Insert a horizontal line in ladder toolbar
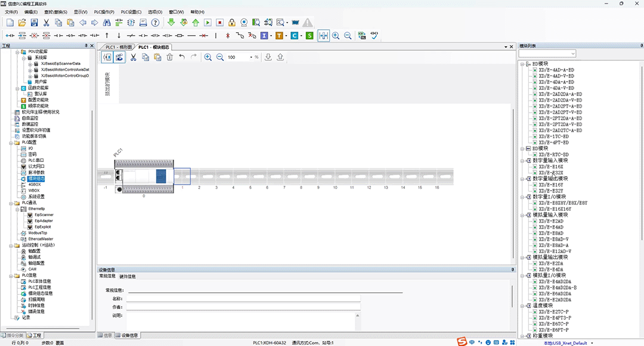The height and width of the screenshot is (346, 644). [x=191, y=36]
